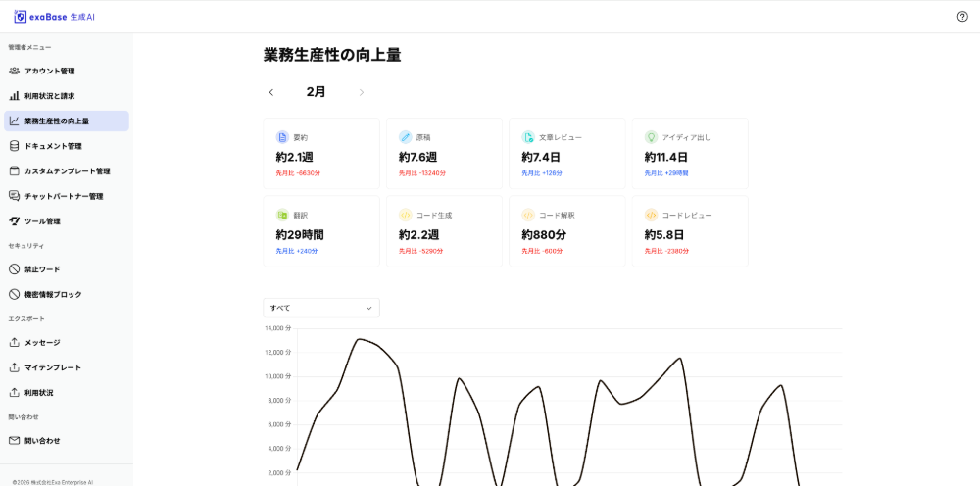The width and height of the screenshot is (980, 486).
Task: Open メッセージ export item
Action: [67, 342]
